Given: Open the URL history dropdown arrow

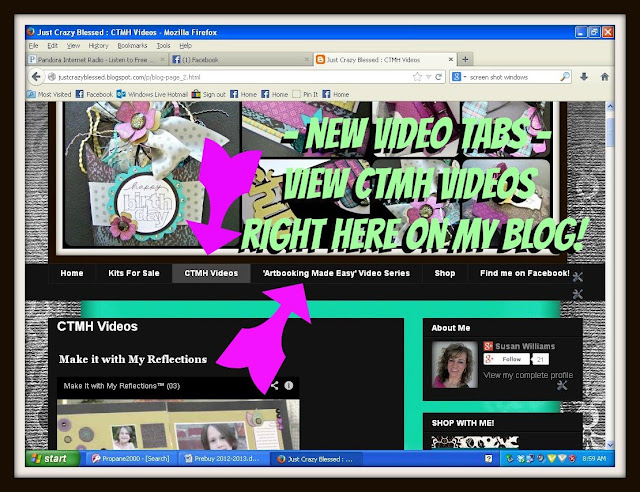Looking at the screenshot, I should 429,77.
